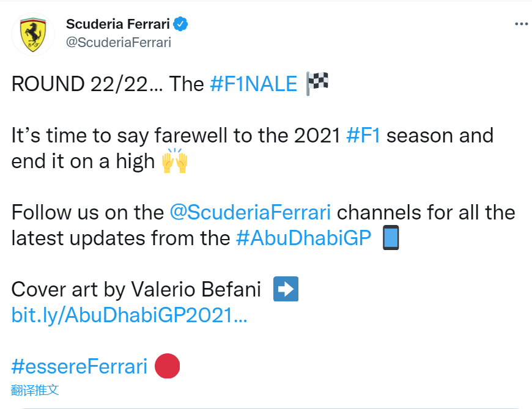Click the checkered flag emoji
Viewport: 532px width, 409px height.
pyautogui.click(x=317, y=84)
